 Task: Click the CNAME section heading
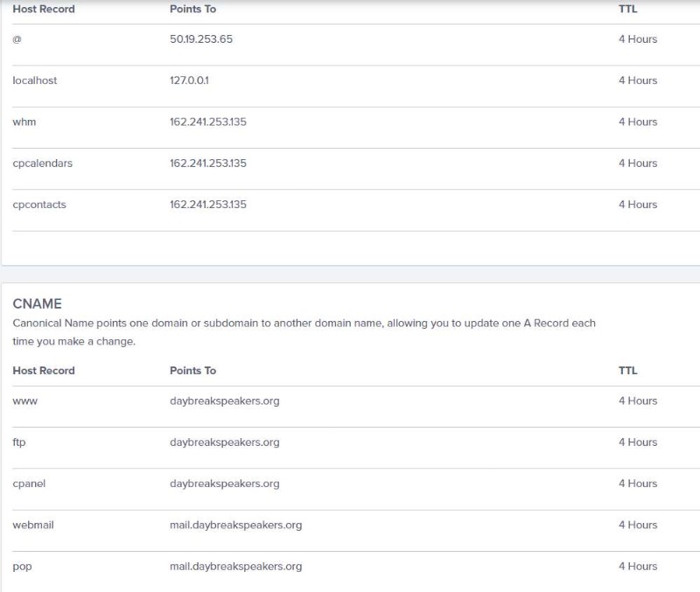point(37,303)
